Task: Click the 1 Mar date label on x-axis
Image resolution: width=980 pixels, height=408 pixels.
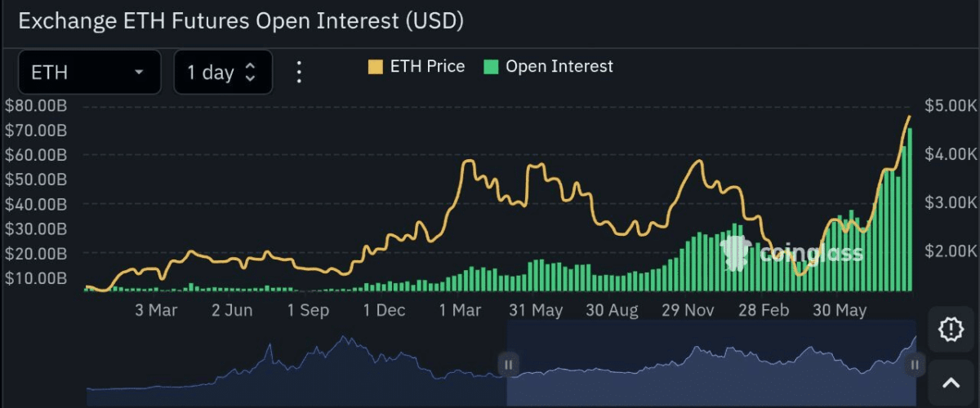Action: (x=460, y=310)
